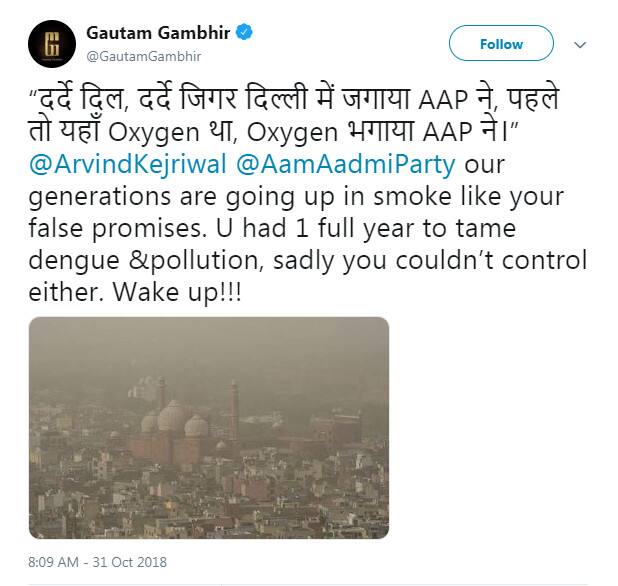The image size is (618, 586).
Task: Click the hazy sky in the photo
Action: click(x=209, y=347)
